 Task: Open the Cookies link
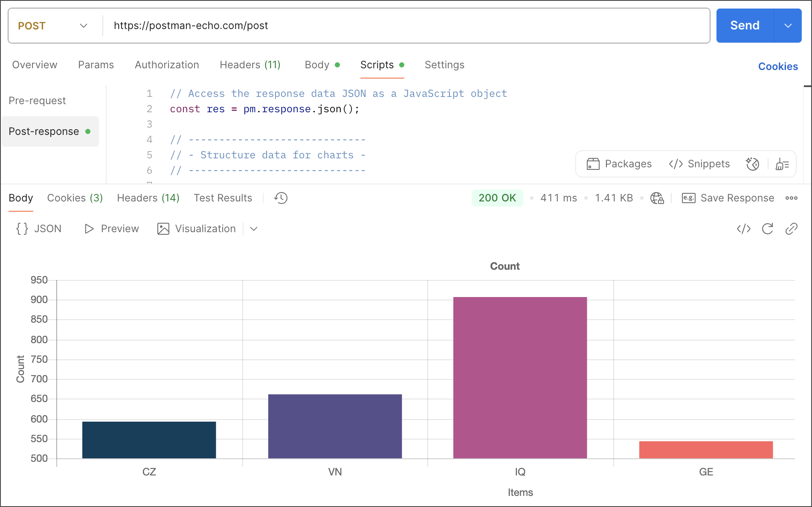click(777, 67)
